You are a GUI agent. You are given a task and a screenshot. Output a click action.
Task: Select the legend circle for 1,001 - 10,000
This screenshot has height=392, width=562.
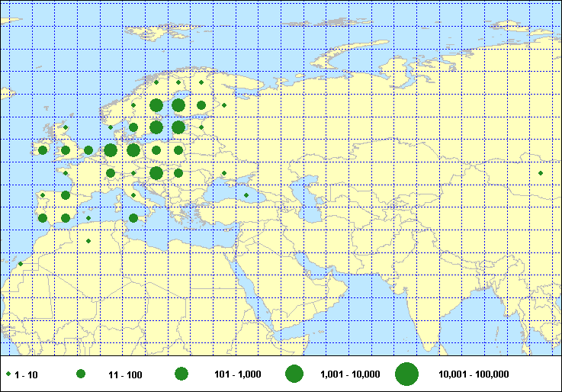pyautogui.click(x=294, y=374)
